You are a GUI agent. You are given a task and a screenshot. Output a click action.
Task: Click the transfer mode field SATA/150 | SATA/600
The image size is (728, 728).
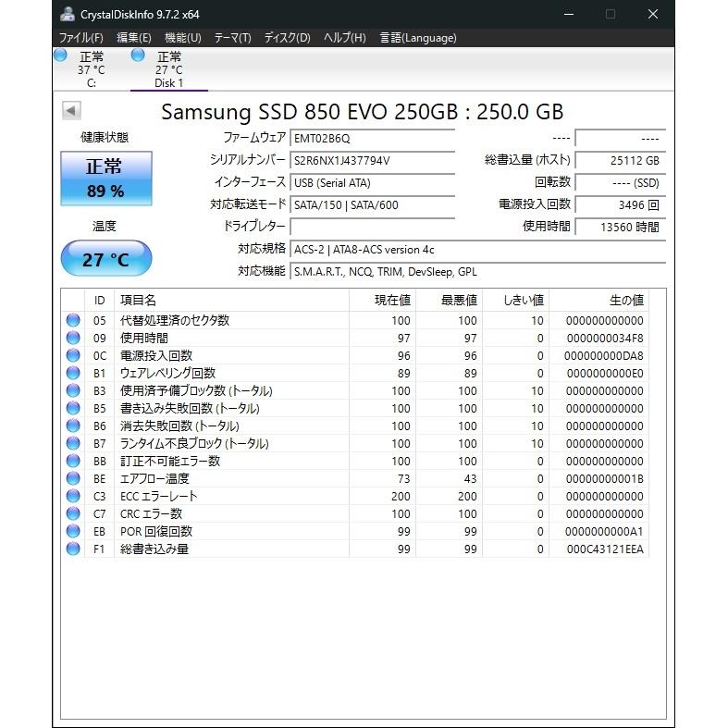(373, 204)
